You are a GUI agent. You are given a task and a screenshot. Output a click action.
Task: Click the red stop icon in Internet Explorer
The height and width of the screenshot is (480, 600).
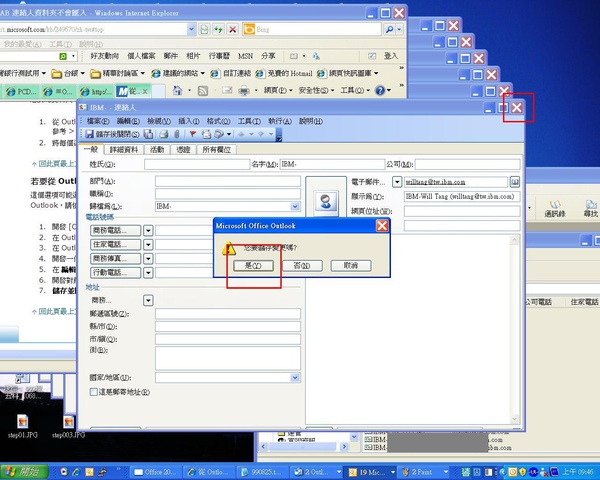click(232, 29)
